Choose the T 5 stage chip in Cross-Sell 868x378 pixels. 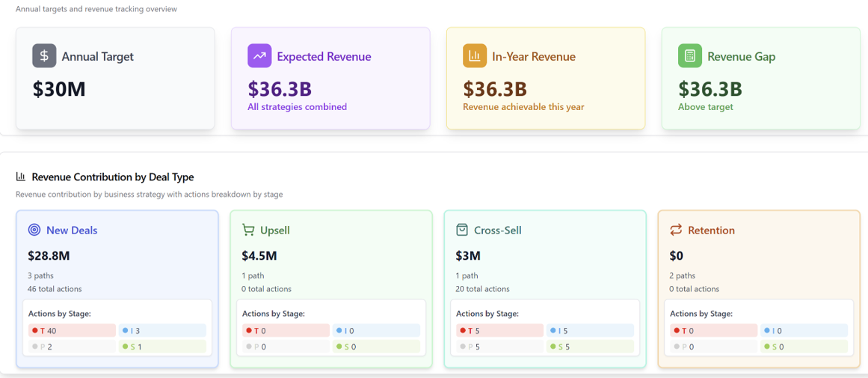pos(500,331)
